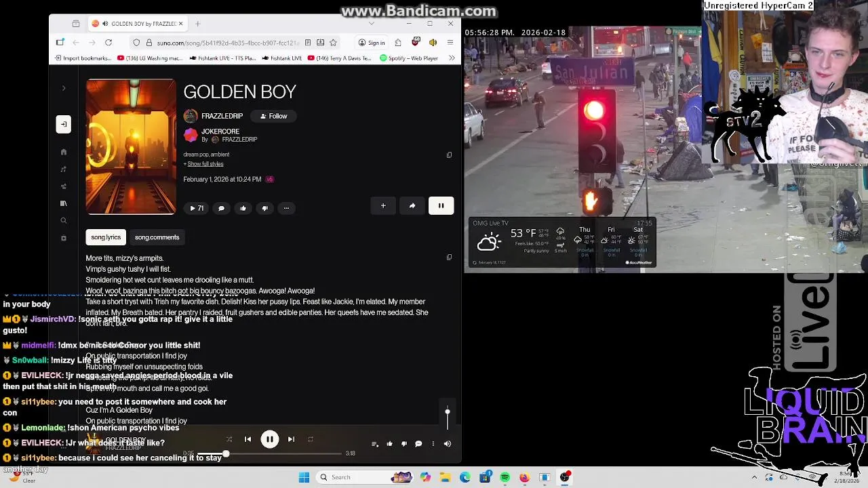Like the track in player bar
The height and width of the screenshot is (488, 868).
(389, 444)
